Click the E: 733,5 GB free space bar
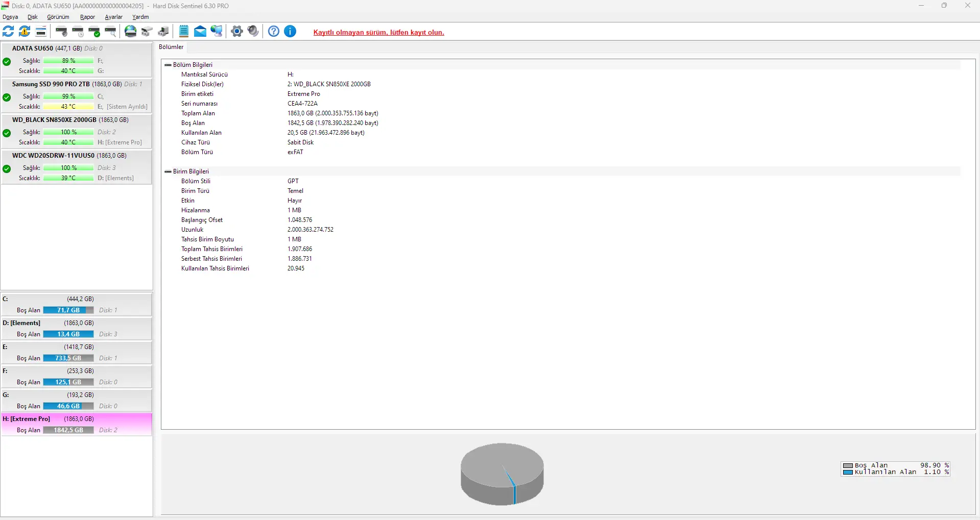Viewport: 980px width, 520px height. coord(68,358)
